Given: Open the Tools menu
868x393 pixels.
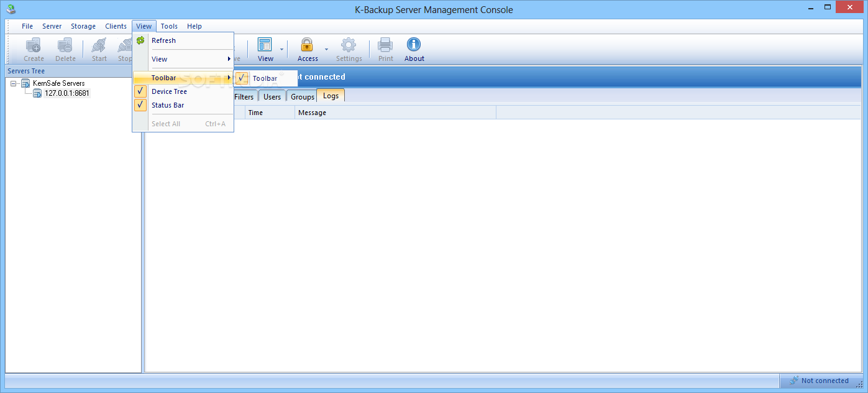Looking at the screenshot, I should coord(169,26).
